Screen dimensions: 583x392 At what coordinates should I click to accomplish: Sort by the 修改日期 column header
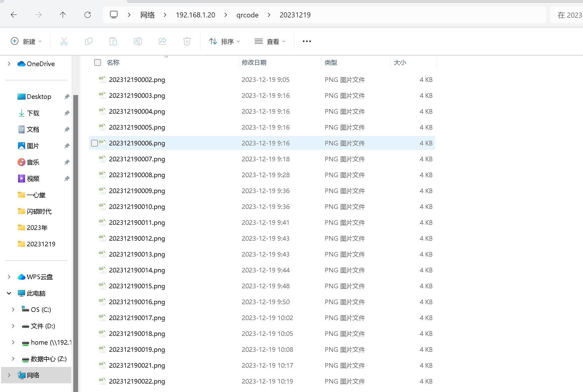tap(254, 62)
